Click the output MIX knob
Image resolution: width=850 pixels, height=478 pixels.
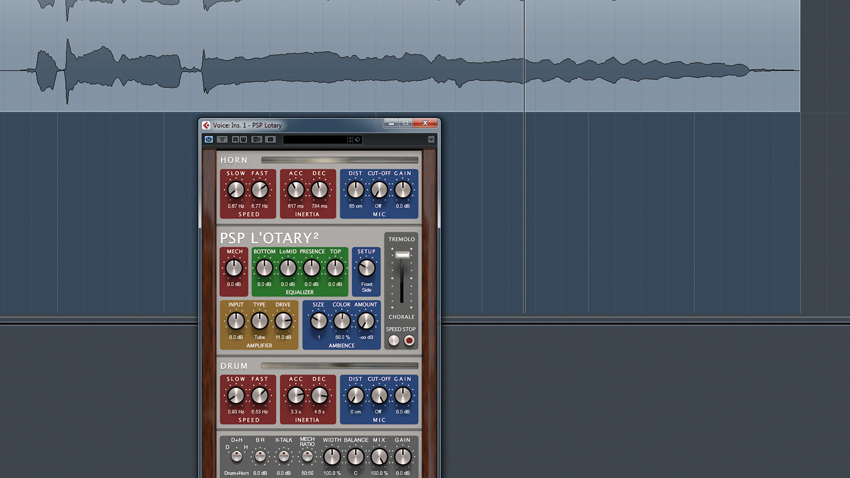[x=379, y=457]
